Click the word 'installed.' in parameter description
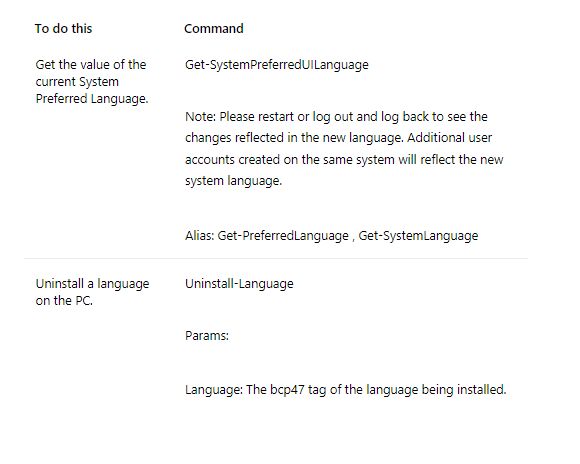 482,390
